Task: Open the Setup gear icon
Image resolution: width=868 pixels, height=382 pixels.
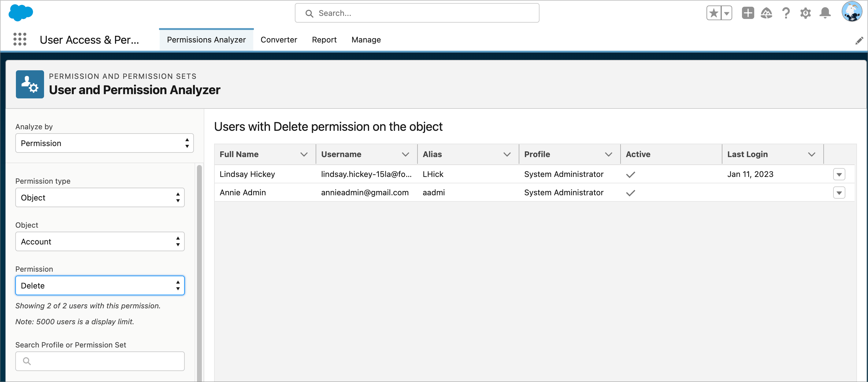Action: 805,13
